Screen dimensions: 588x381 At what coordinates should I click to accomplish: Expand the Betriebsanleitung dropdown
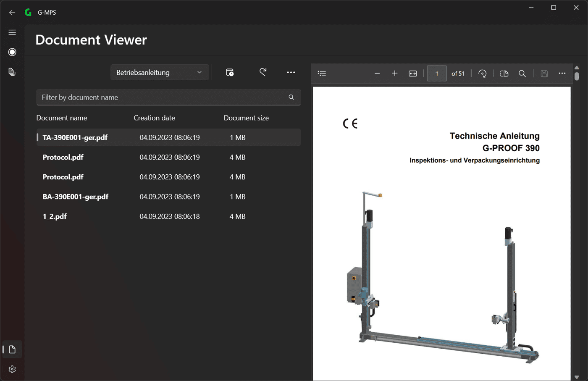(x=160, y=72)
